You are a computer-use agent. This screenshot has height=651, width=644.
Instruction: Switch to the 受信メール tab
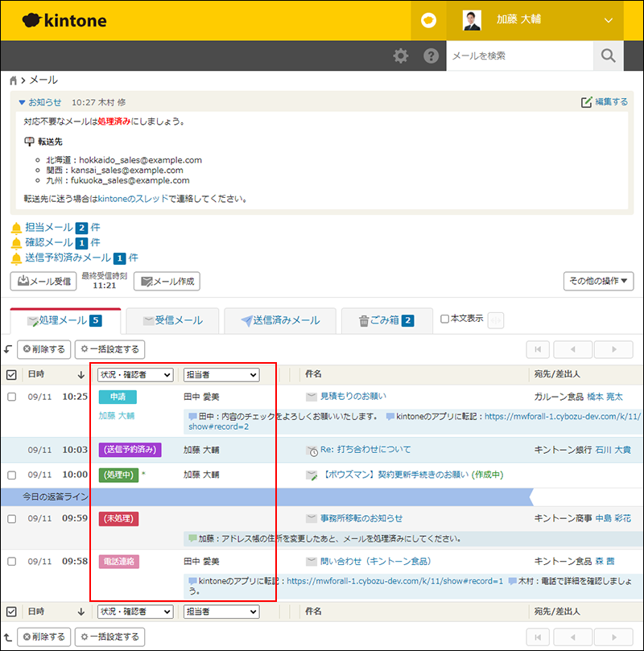(x=172, y=320)
